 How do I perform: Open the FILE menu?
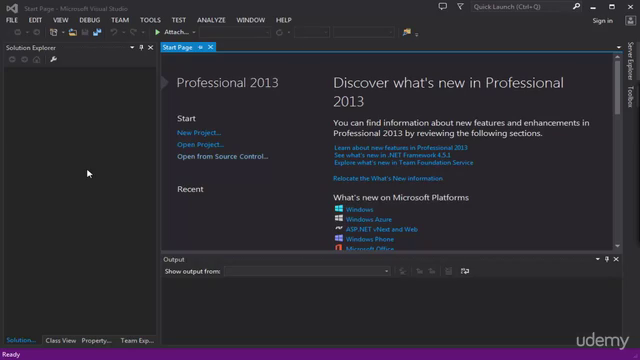click(x=12, y=20)
